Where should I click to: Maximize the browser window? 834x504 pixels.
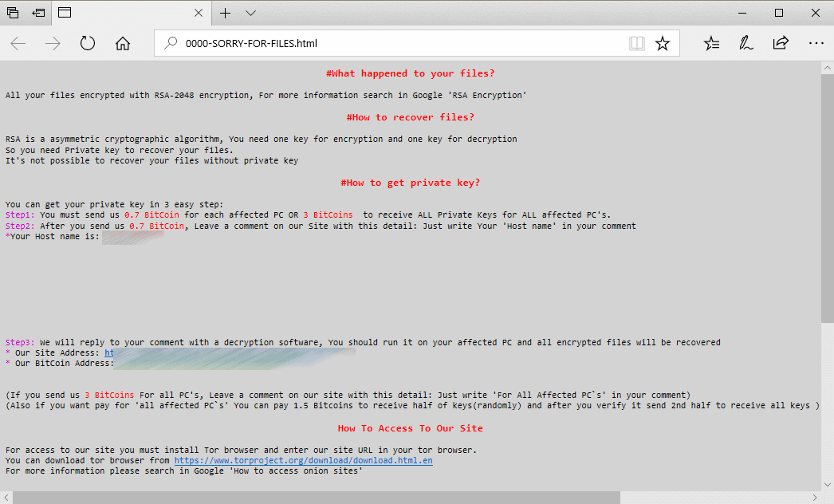click(x=779, y=13)
